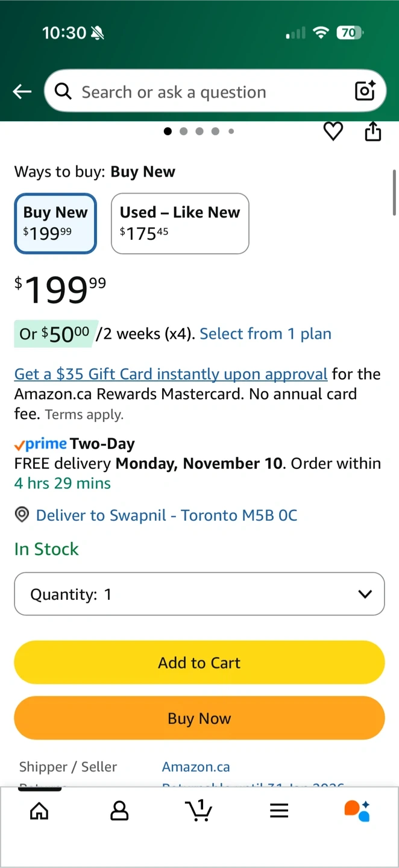Tap the share icon
399x868 pixels.
373,131
